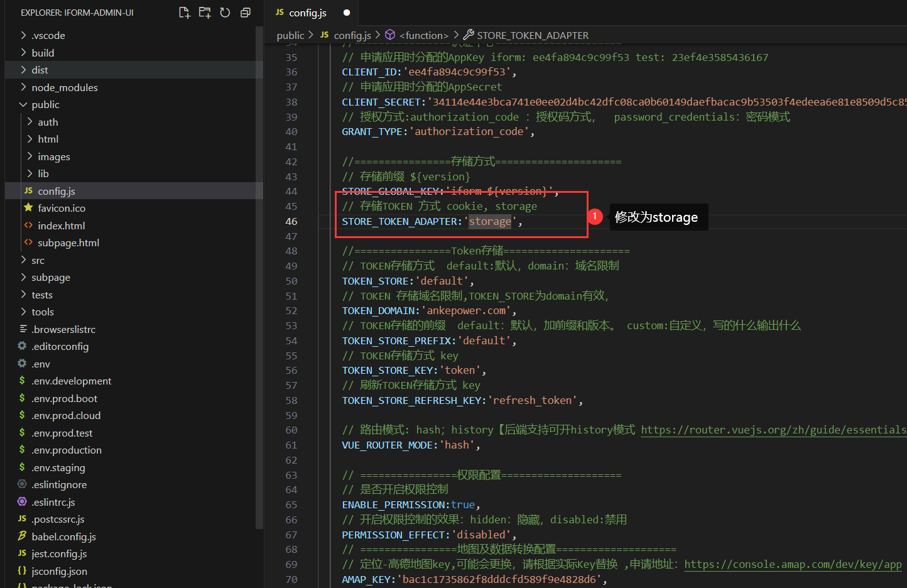Click the STORE_TOKEN_ADAPTER breadcrumb item
Viewport: 907px width, 588px height.
coord(532,35)
